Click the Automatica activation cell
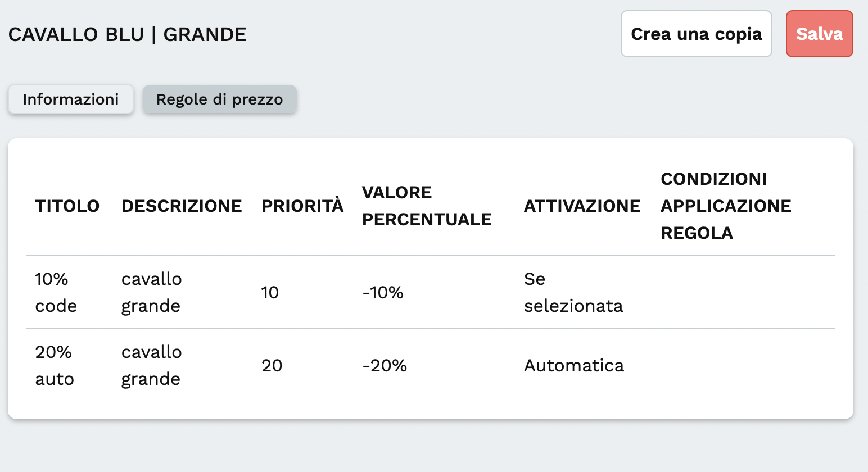Image resolution: width=868 pixels, height=472 pixels. [x=573, y=365]
